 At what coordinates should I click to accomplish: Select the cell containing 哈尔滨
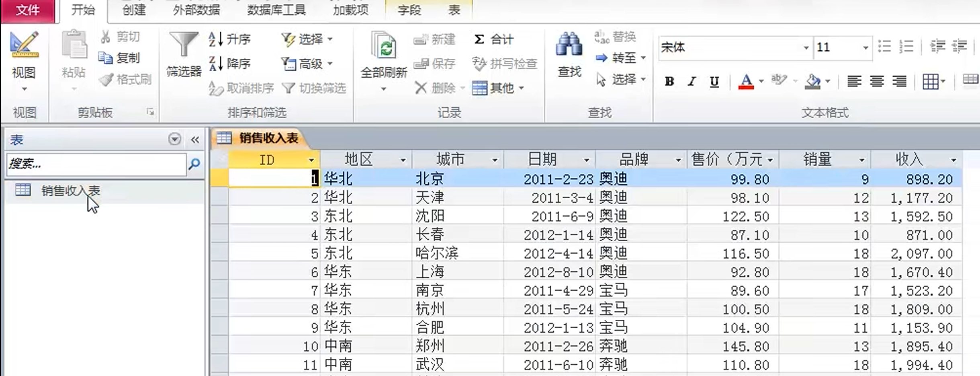tap(458, 253)
